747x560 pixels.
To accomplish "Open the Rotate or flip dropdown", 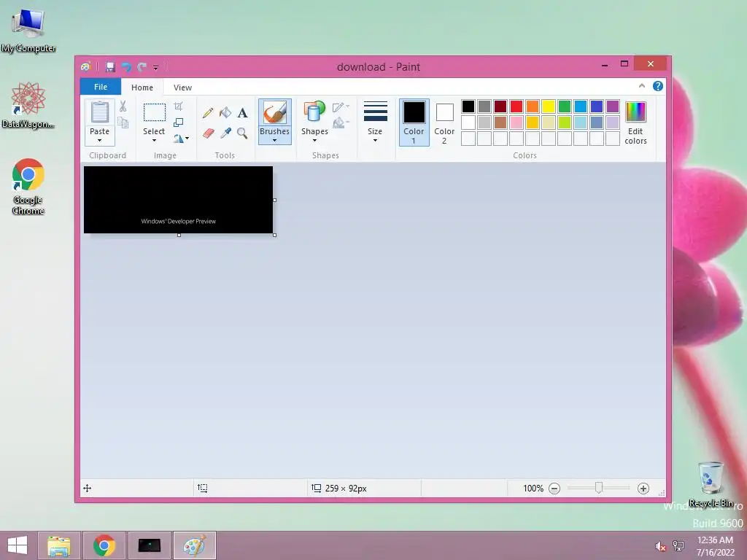I will pyautogui.click(x=181, y=139).
